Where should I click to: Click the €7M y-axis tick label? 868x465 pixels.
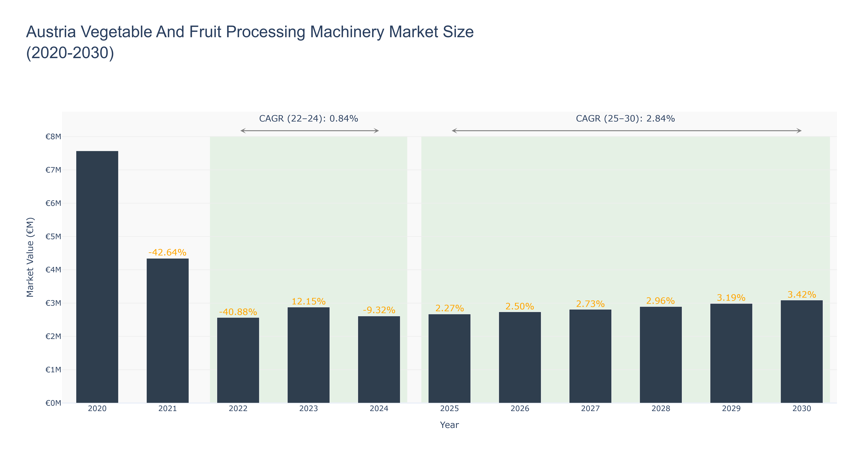pyautogui.click(x=53, y=170)
